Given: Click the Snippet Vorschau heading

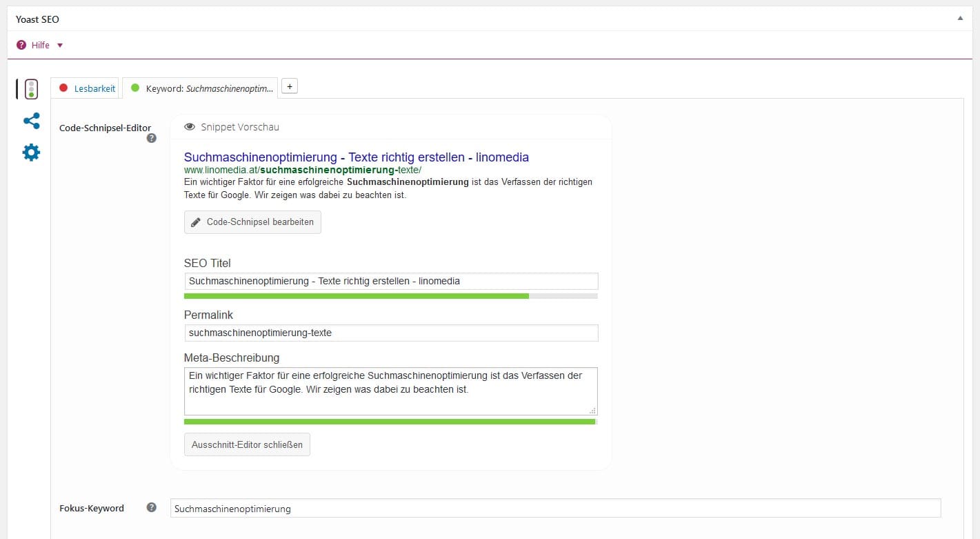Looking at the screenshot, I should pos(240,127).
